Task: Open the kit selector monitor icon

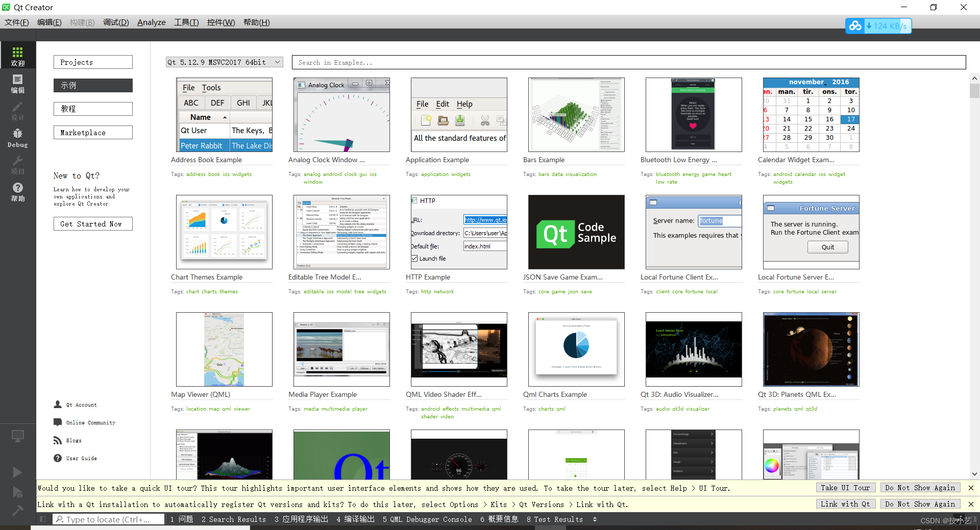Action: pos(18,436)
